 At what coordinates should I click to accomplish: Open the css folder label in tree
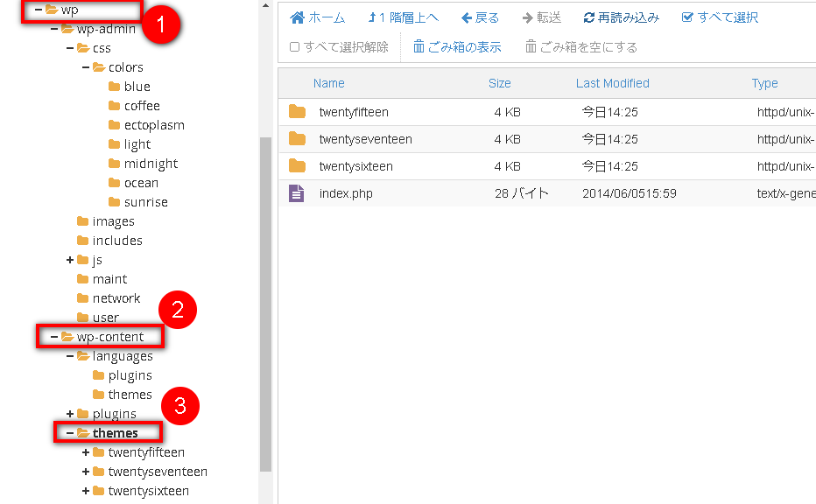coord(102,48)
